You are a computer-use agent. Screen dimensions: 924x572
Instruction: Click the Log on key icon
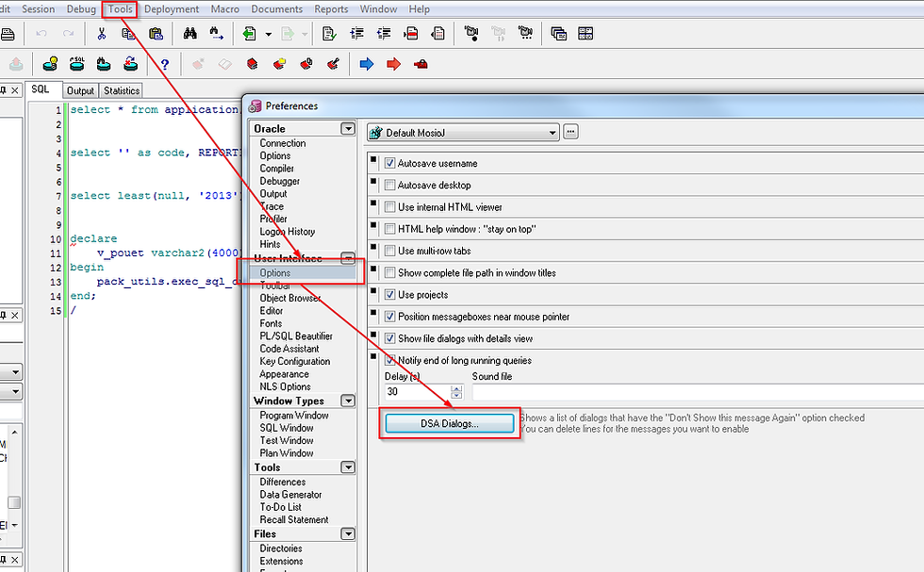pyautogui.click(x=50, y=64)
